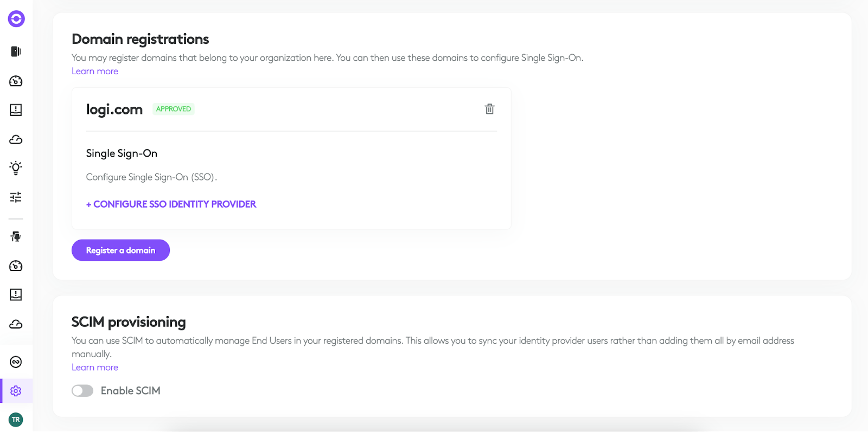This screenshot has width=868, height=432.
Task: Click Configure SSO Identity Provider link
Action: [x=171, y=204]
